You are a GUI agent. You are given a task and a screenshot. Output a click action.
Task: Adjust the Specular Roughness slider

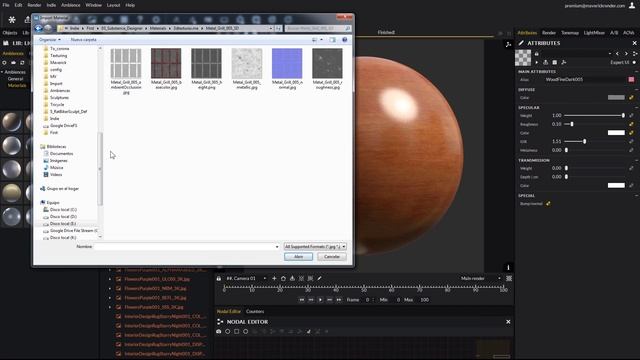(x=594, y=124)
